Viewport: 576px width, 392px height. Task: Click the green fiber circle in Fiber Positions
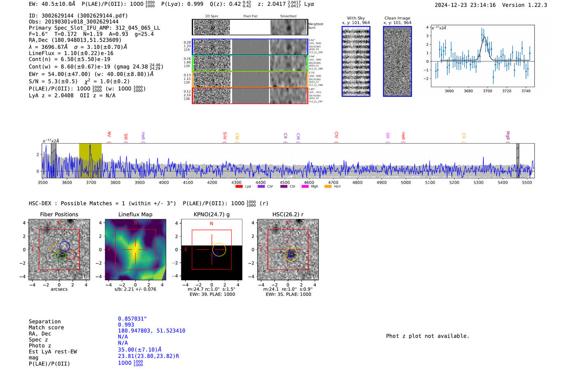[x=60, y=256]
